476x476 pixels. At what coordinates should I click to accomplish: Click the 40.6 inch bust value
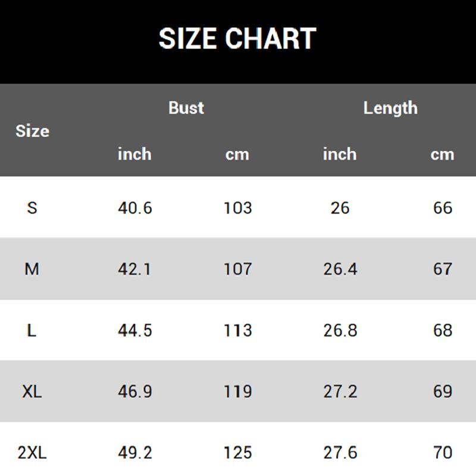pyautogui.click(x=135, y=208)
